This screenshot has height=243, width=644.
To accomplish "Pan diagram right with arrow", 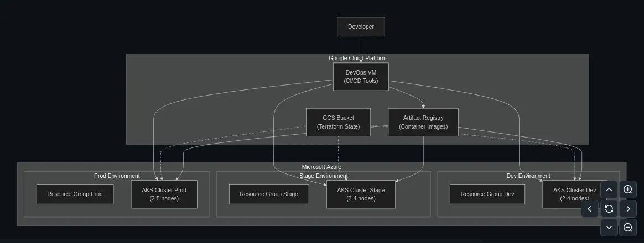I will (627, 209).
